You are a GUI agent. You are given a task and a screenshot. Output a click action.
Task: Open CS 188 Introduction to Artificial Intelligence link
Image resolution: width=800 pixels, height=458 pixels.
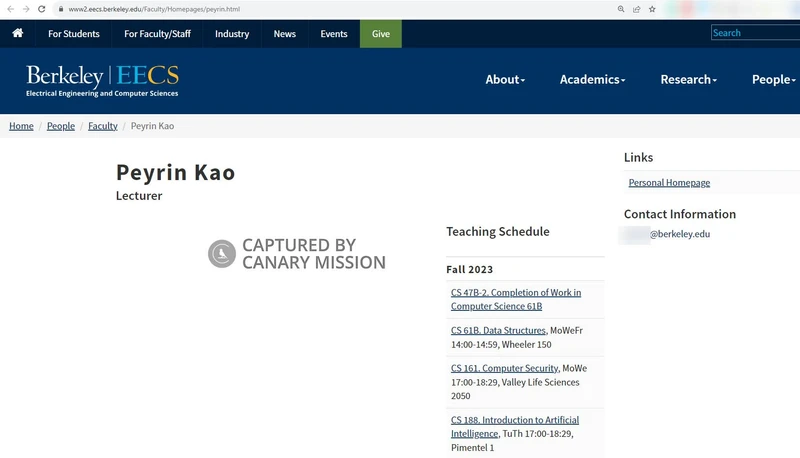click(514, 427)
